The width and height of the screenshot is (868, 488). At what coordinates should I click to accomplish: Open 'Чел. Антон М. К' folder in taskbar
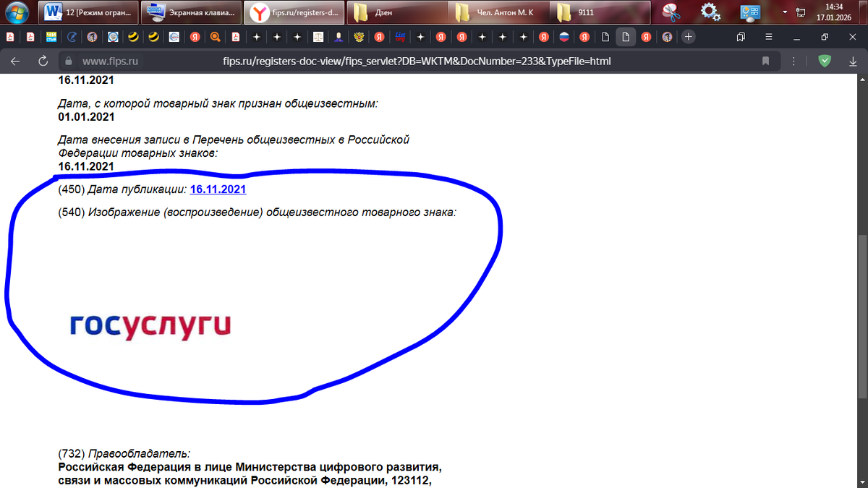pos(498,12)
